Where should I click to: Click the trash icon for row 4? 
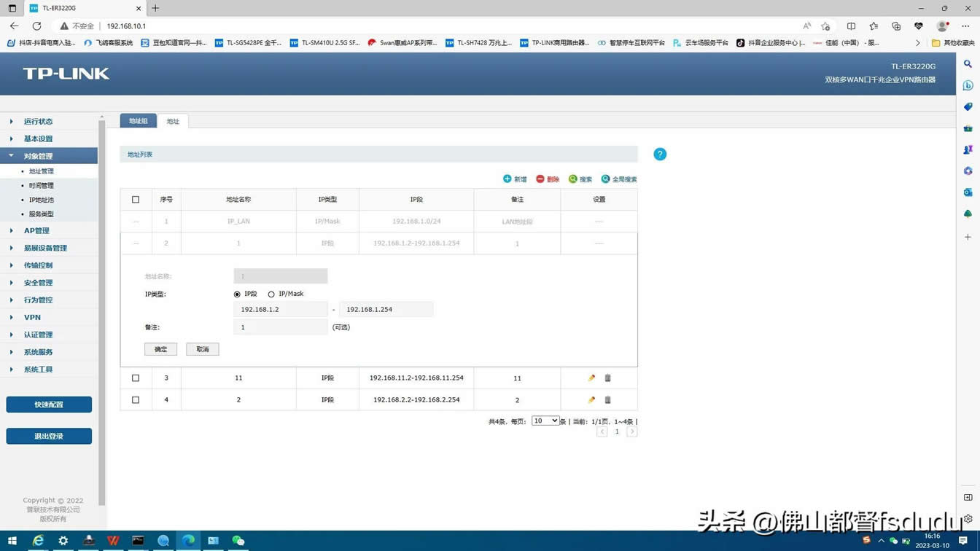click(607, 400)
